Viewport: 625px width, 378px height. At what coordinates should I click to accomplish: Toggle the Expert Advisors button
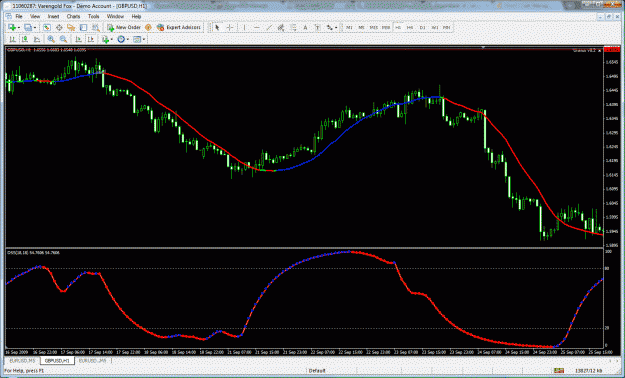tap(179, 28)
